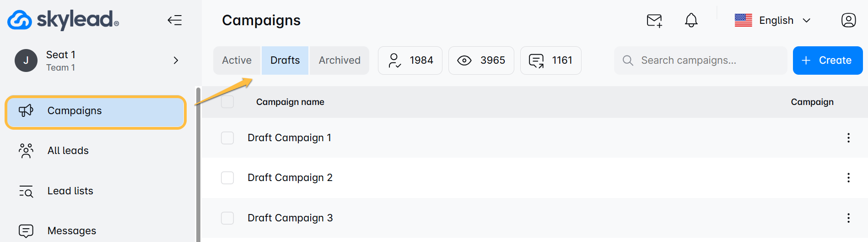Tick the checkbox for Draft Campaign 3

pos(227,218)
